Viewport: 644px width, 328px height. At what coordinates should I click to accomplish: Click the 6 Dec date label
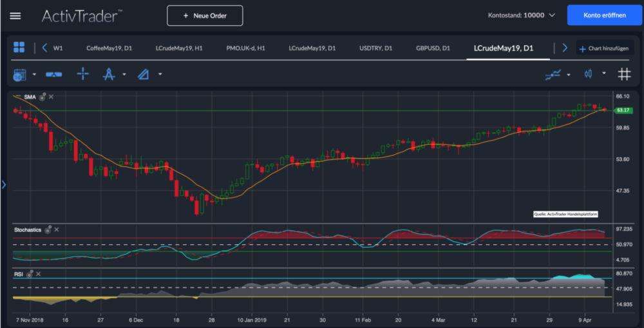pyautogui.click(x=136, y=320)
